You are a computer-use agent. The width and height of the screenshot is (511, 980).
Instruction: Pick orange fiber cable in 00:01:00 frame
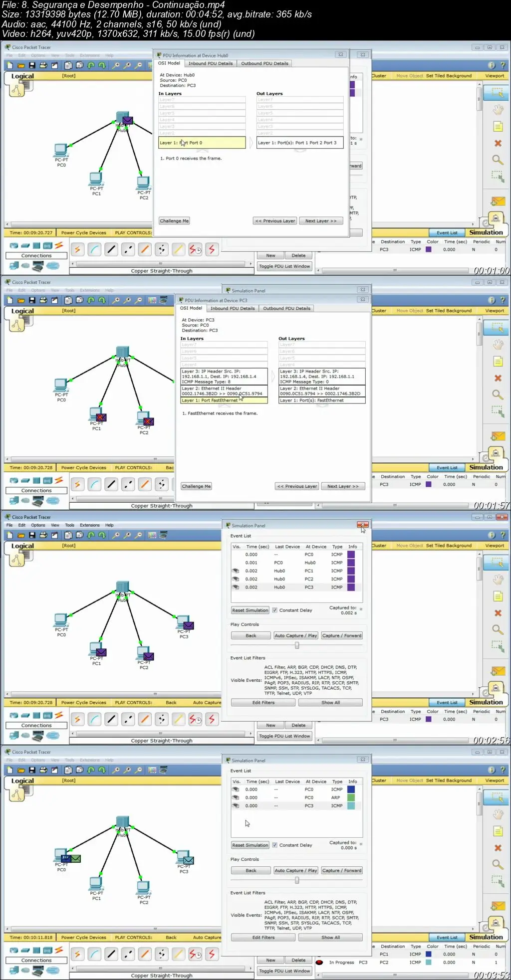point(145,249)
